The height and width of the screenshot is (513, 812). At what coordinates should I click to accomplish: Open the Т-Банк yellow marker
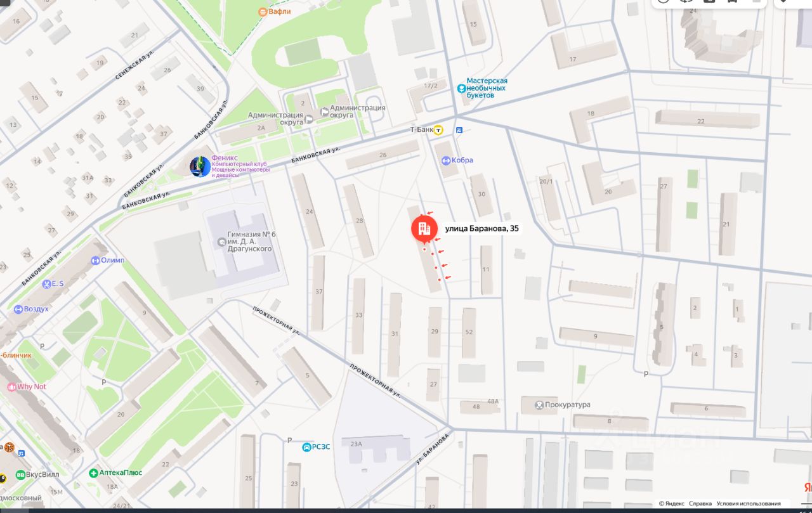[438, 130]
